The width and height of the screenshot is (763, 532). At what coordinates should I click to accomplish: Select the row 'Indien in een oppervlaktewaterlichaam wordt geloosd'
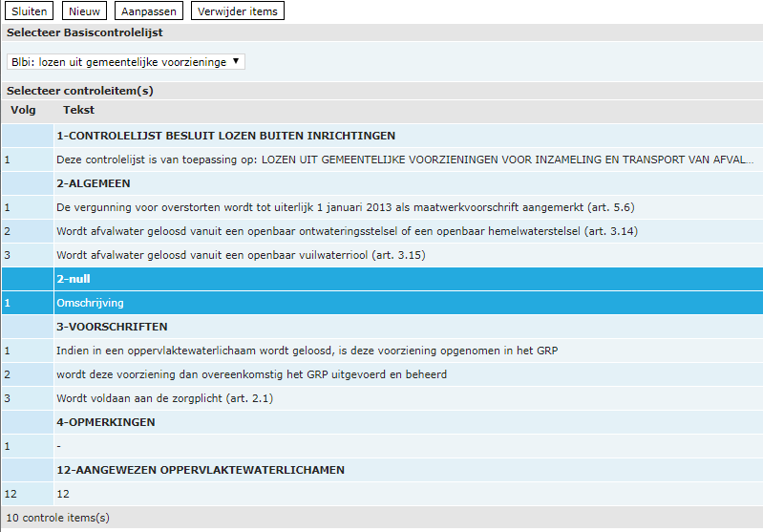[x=307, y=351]
